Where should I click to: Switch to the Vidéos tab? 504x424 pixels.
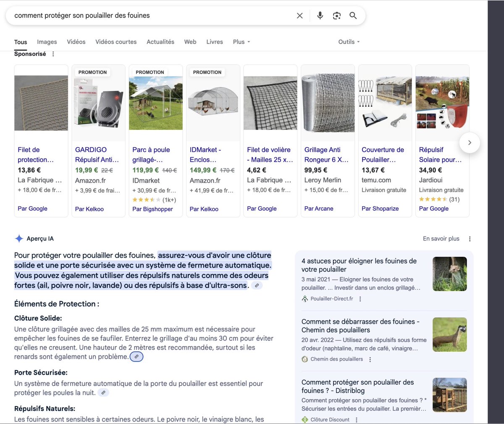[x=76, y=42]
